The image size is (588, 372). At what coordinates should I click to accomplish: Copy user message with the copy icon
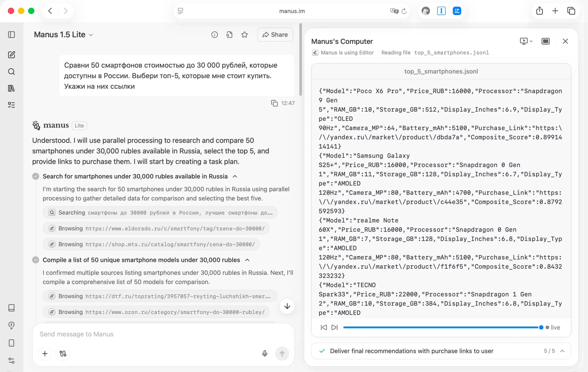pos(274,103)
